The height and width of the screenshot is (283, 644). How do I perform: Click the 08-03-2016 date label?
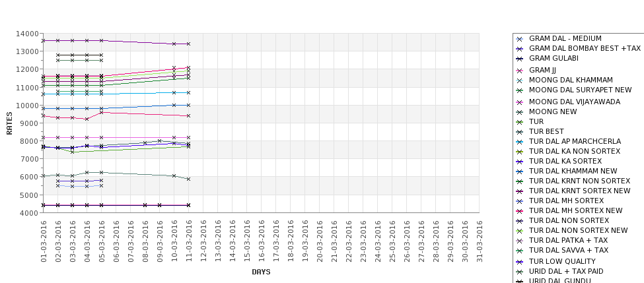pyautogui.click(x=145, y=241)
